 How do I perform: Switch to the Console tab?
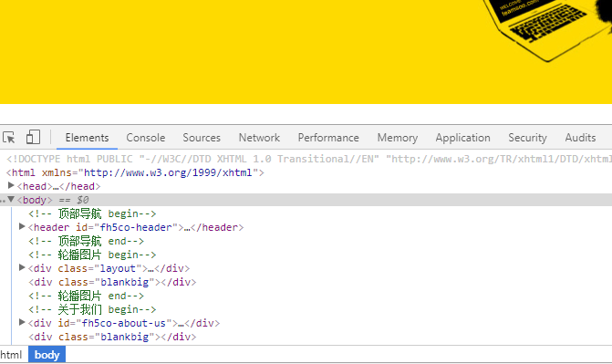click(x=146, y=138)
